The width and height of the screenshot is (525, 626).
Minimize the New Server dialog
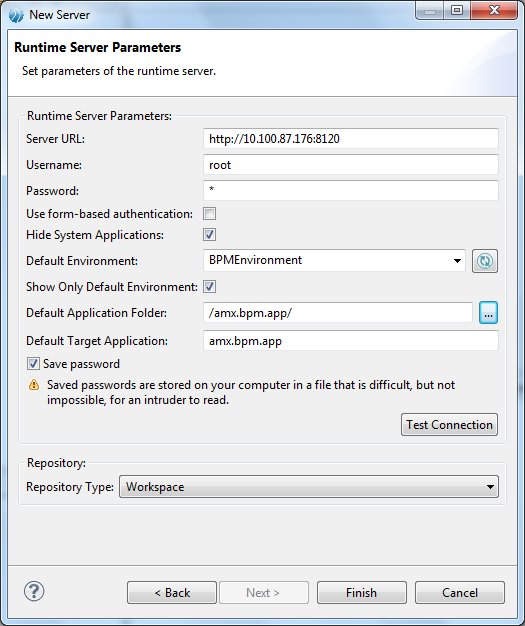pos(430,10)
